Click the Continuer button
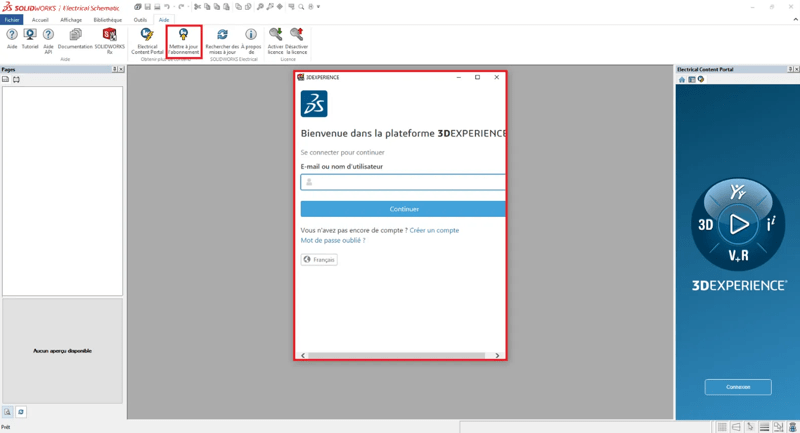This screenshot has width=800, height=433. click(403, 209)
